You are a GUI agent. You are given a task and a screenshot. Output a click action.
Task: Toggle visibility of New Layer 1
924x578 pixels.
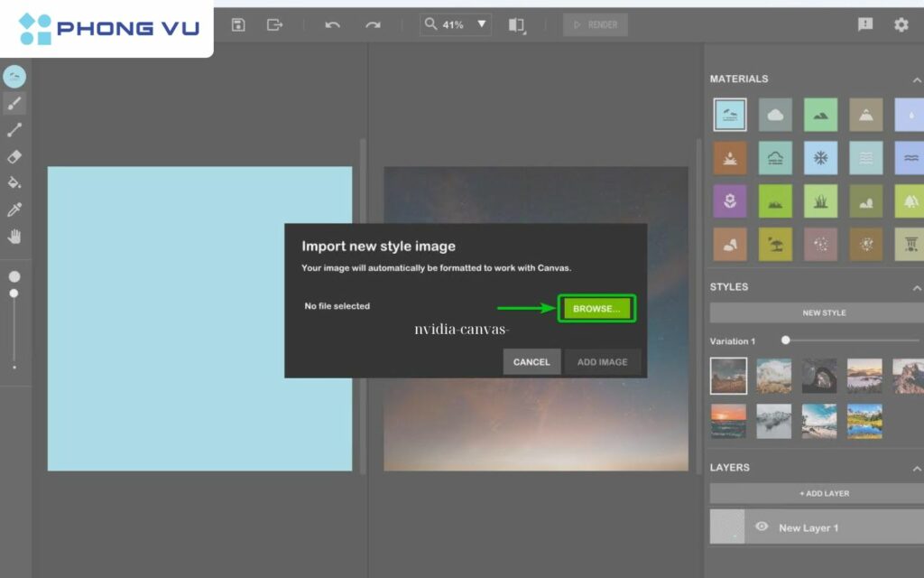pos(762,527)
